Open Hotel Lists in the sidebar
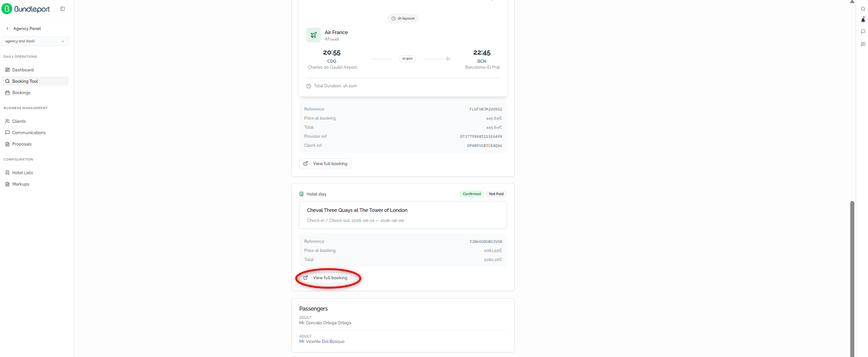868x357 pixels. 35,173
